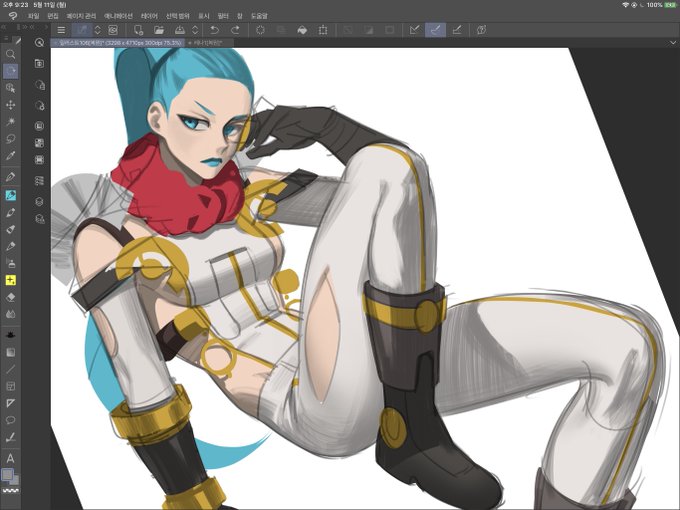Open the 애니메이션 menu
The height and width of the screenshot is (510, 680).
(x=118, y=16)
